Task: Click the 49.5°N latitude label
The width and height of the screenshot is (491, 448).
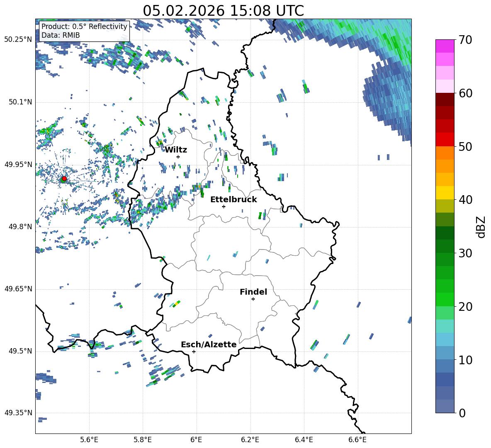Action: [x=20, y=351]
